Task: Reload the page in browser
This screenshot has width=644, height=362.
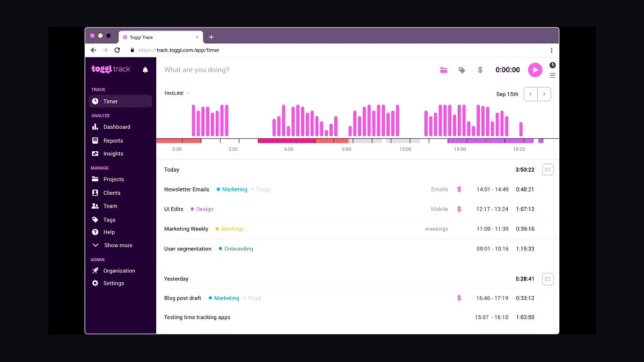Action: (x=117, y=50)
